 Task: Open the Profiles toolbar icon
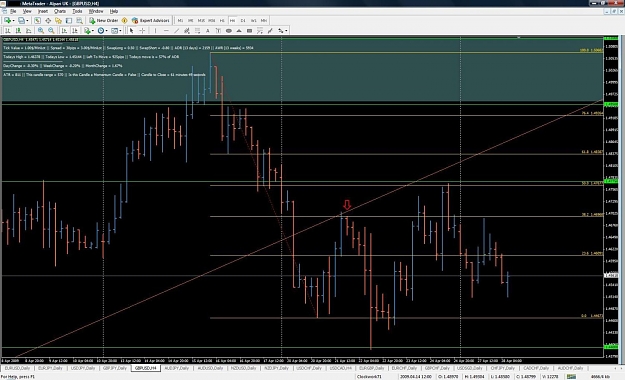point(21,20)
